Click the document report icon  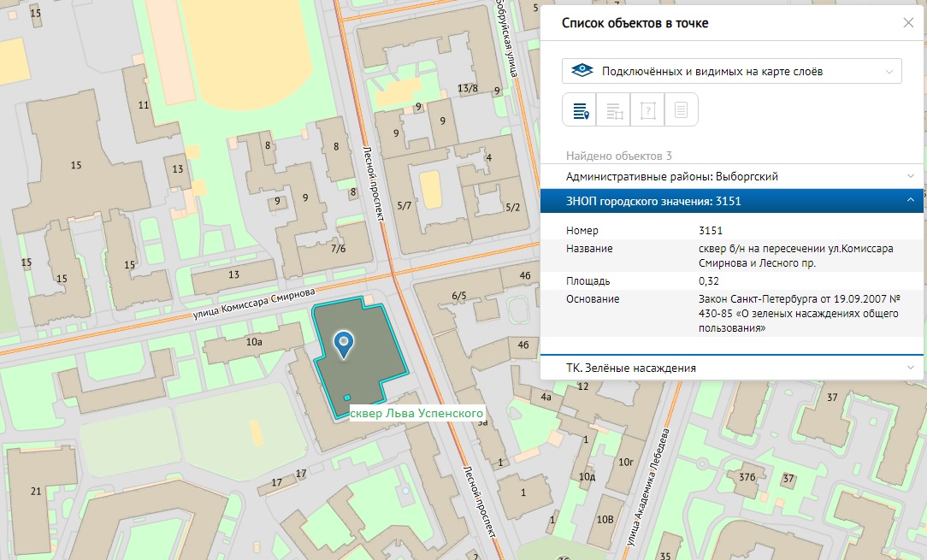(x=682, y=110)
